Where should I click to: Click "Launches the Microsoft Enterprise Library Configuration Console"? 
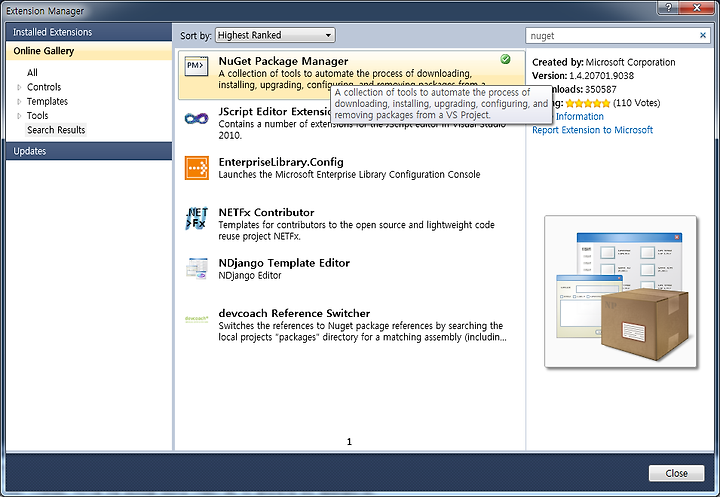(x=349, y=175)
